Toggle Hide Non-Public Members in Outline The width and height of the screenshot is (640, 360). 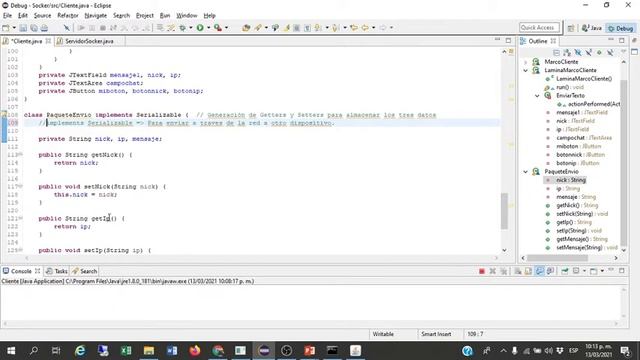click(x=599, y=53)
